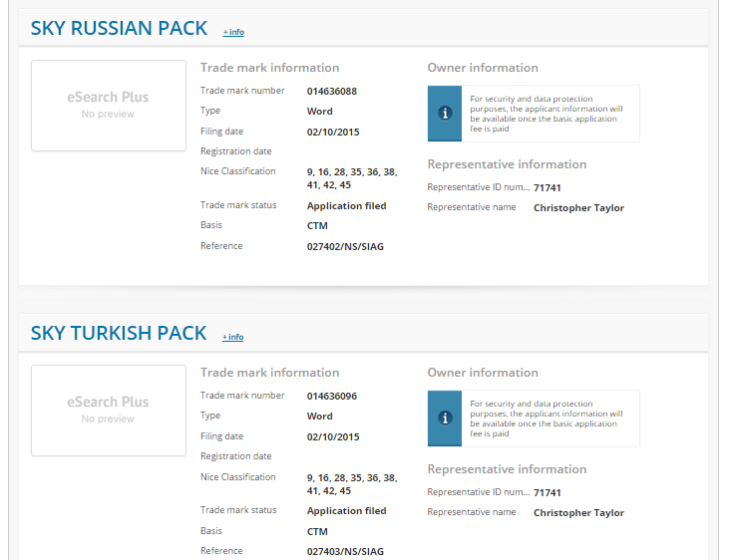Click Application filed status of SKY RUSSIAN PACK

(x=347, y=206)
